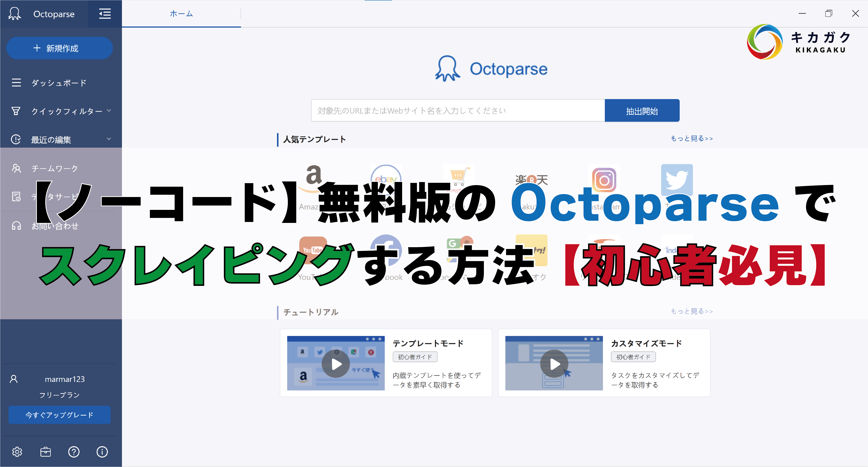The image size is (868, 467).
Task: Click the Octoparse octopus logo in sidebar header
Action: click(15, 14)
